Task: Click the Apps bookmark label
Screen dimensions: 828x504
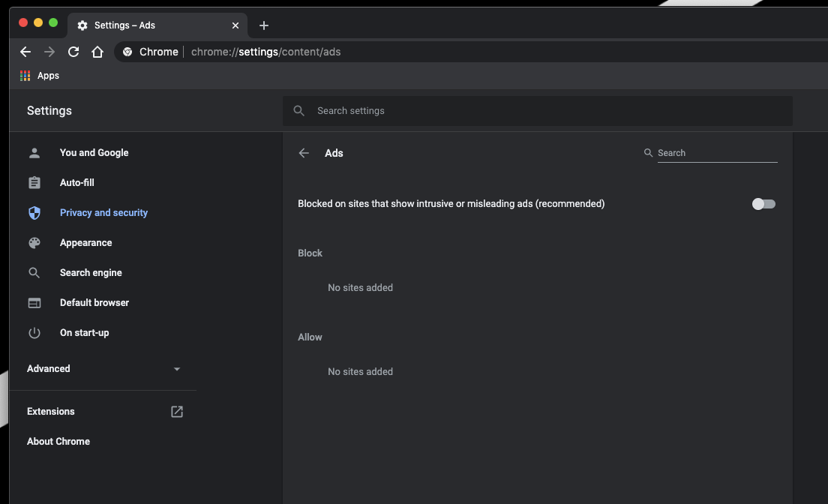Action: [x=48, y=76]
